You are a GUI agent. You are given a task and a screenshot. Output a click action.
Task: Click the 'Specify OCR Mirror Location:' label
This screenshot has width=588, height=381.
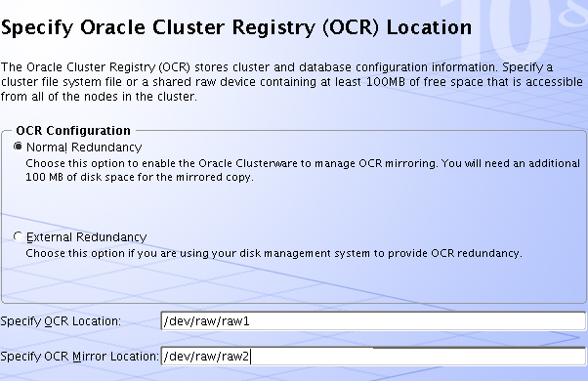(x=79, y=357)
